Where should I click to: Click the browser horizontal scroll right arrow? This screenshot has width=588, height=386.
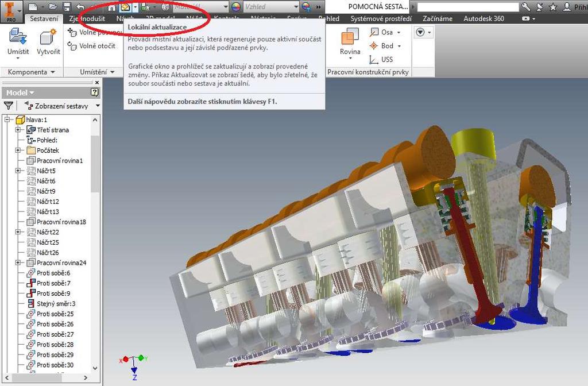tap(86, 377)
